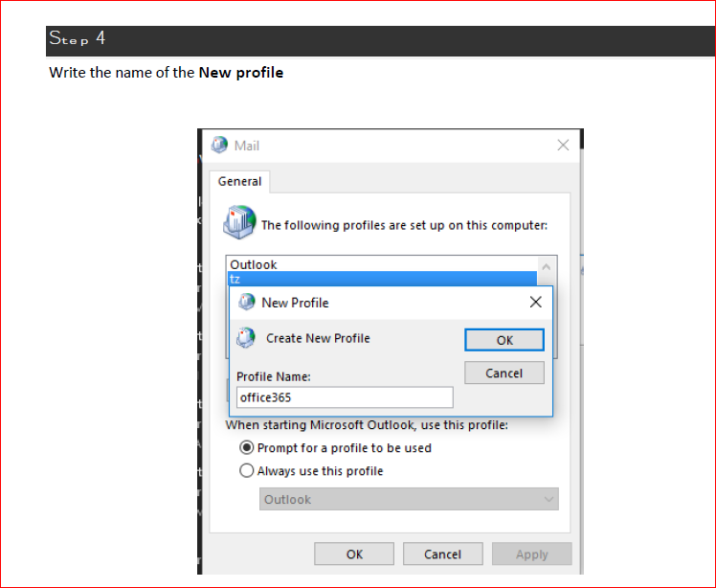The height and width of the screenshot is (588, 716).
Task: Choose Always use this profile
Action: coord(311,470)
